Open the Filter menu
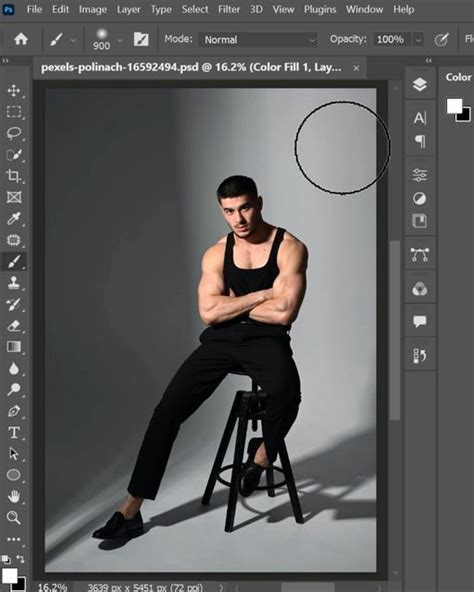Screen dimensions: 474x592 (229, 9)
